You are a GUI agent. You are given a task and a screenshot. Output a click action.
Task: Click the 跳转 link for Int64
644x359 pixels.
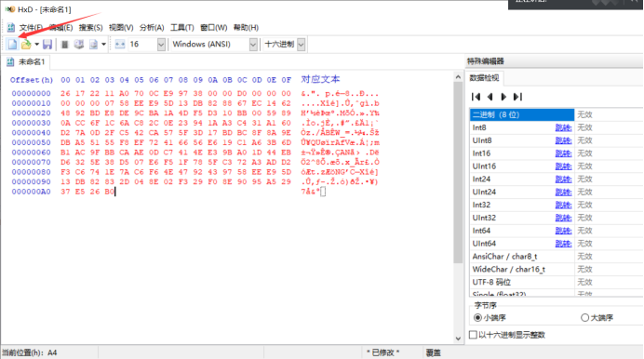tap(564, 231)
